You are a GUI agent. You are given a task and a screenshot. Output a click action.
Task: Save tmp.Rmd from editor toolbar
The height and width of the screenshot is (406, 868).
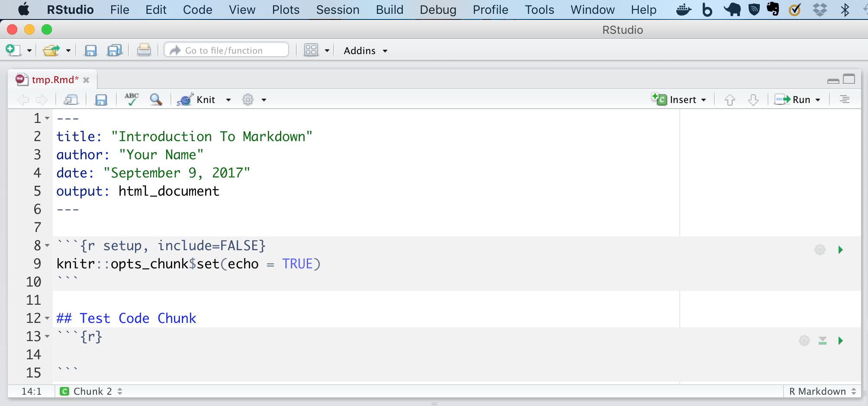pos(101,100)
